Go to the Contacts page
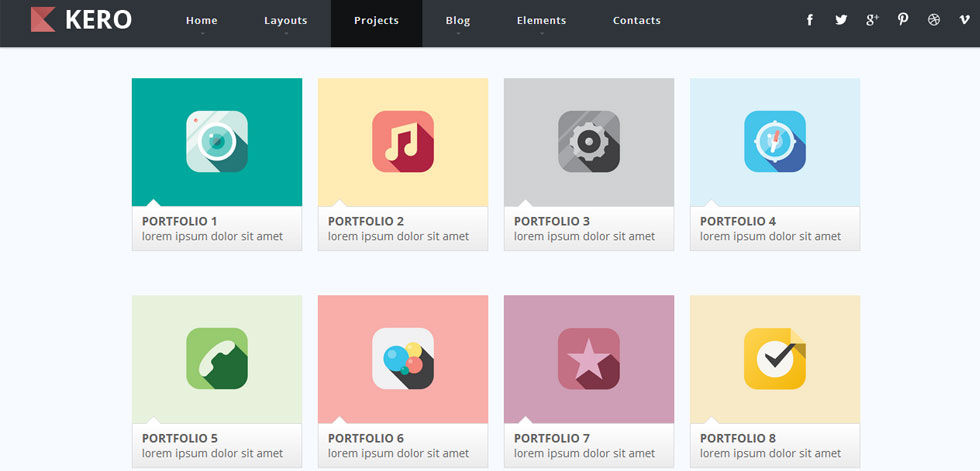 click(637, 21)
